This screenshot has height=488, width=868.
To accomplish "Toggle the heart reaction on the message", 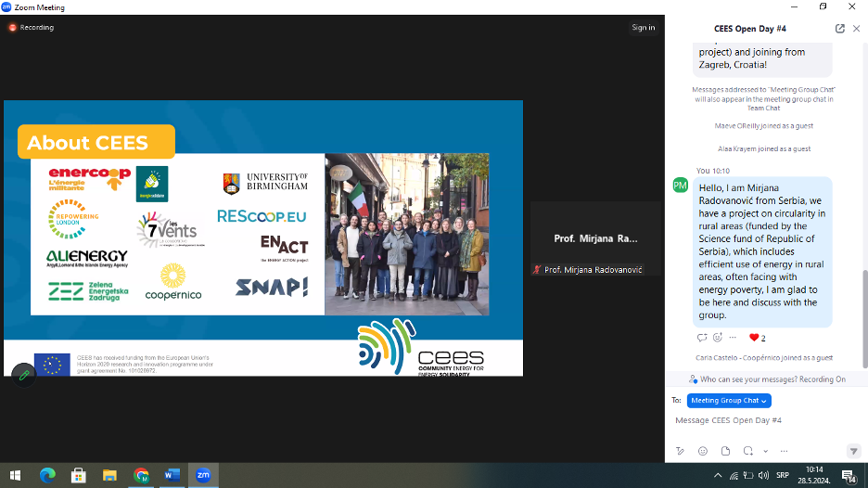I will [754, 338].
